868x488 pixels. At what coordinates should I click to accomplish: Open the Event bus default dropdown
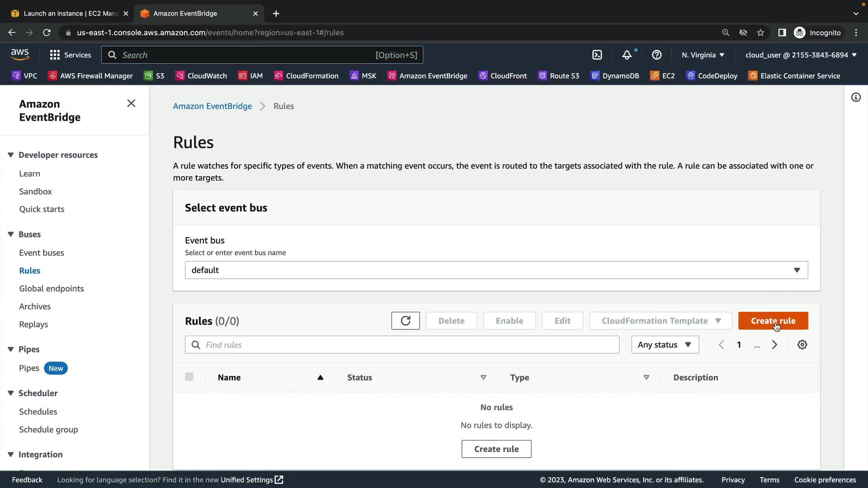click(496, 270)
